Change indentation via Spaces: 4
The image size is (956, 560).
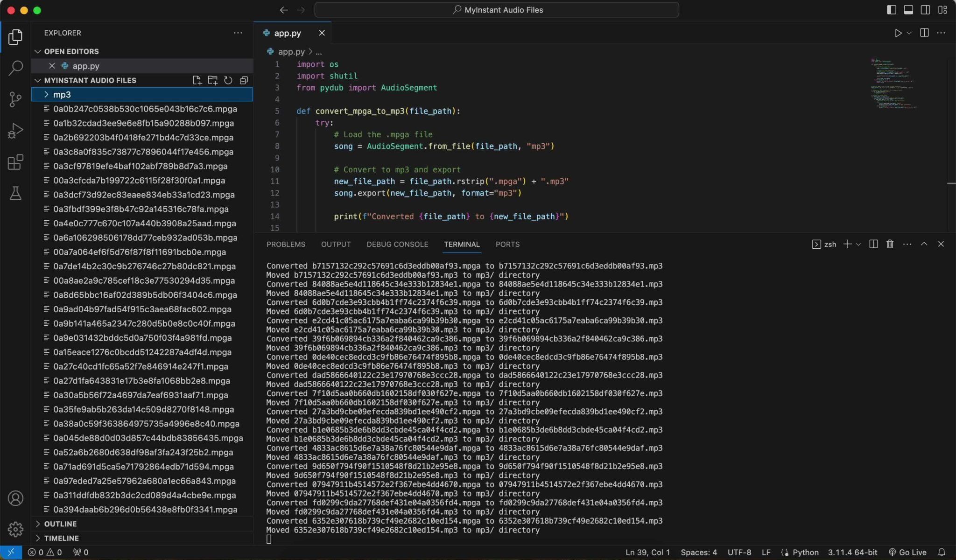699,552
